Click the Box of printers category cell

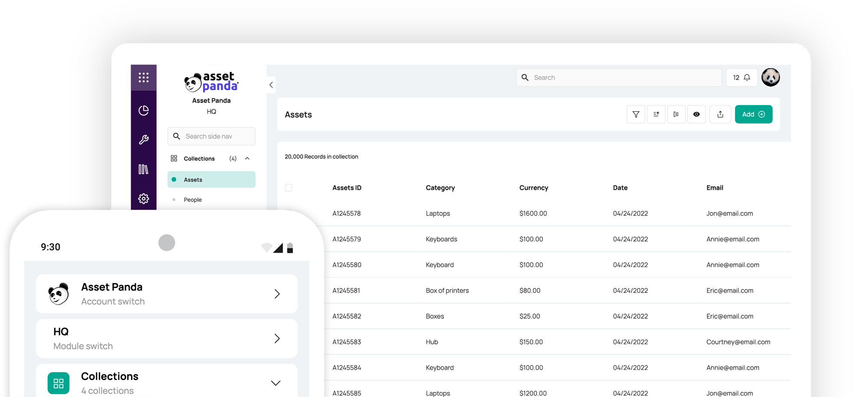tap(447, 291)
